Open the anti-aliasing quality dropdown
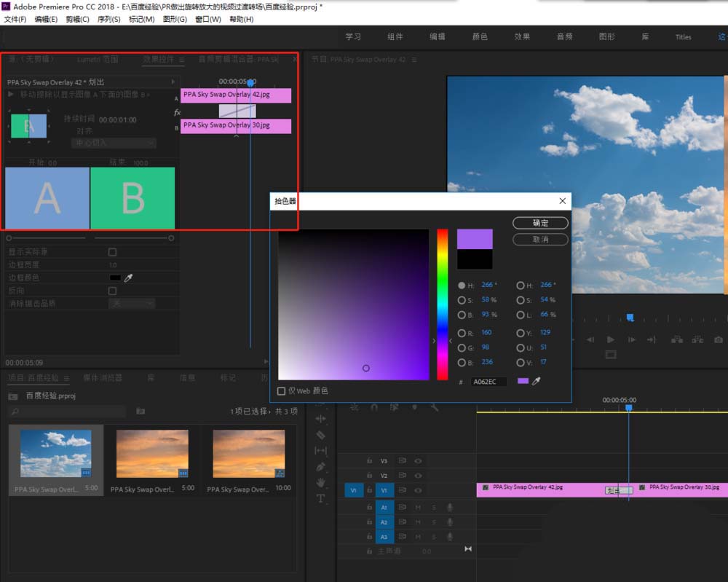Image resolution: width=728 pixels, height=582 pixels. click(x=132, y=304)
